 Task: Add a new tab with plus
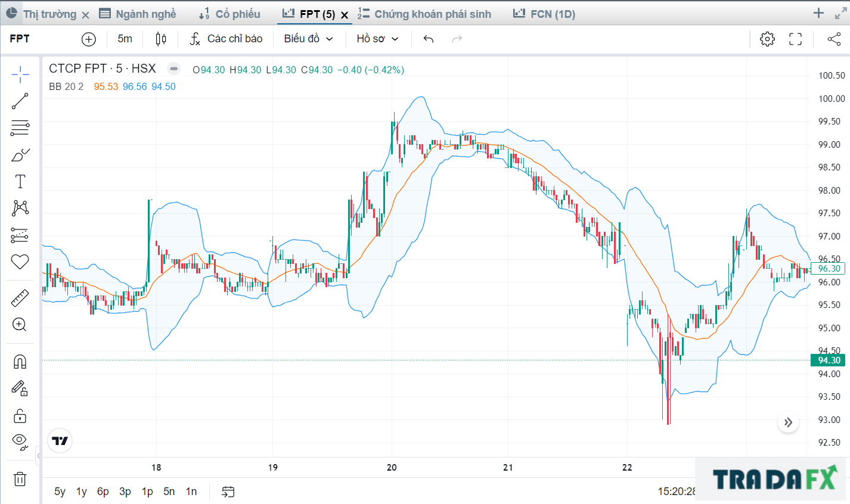(x=818, y=13)
